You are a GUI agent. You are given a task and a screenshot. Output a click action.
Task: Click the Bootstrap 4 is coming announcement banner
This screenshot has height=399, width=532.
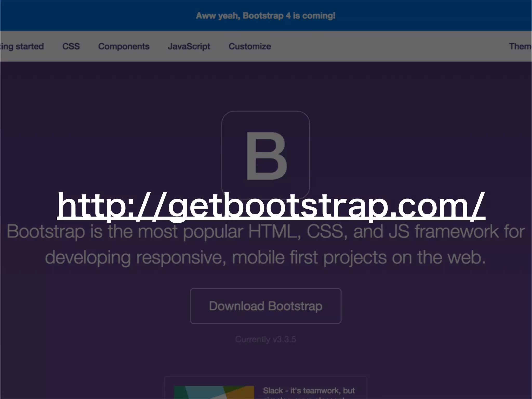click(x=265, y=16)
